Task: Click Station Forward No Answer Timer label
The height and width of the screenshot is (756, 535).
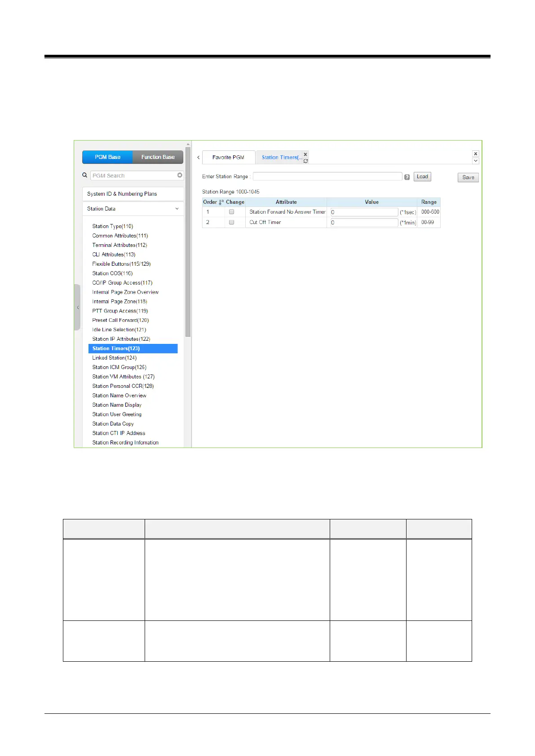Action: click(287, 212)
